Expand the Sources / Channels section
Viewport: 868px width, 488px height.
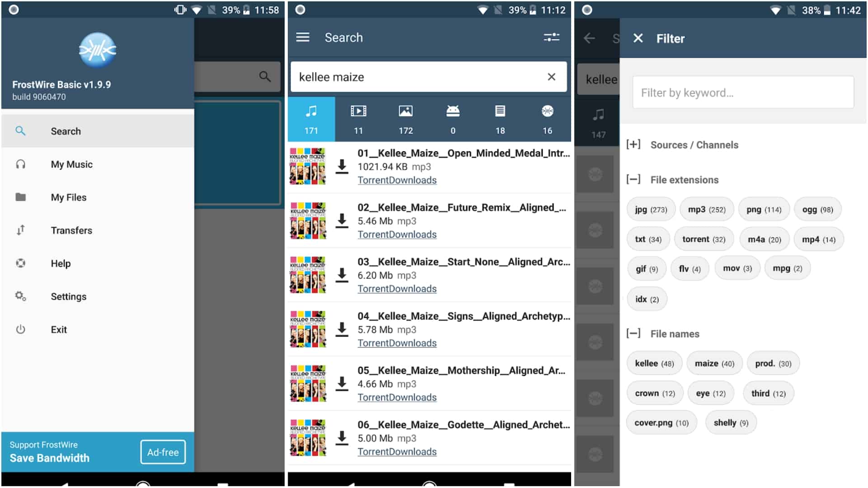(633, 145)
